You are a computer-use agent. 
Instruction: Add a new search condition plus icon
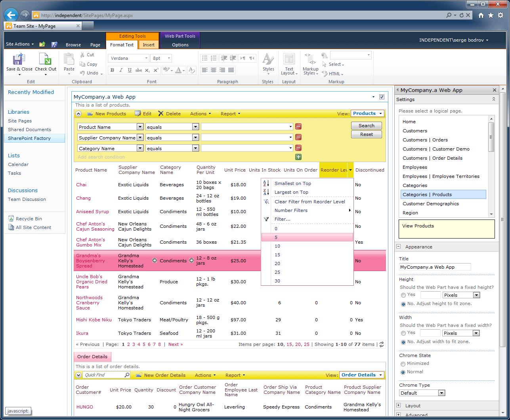pos(298,157)
